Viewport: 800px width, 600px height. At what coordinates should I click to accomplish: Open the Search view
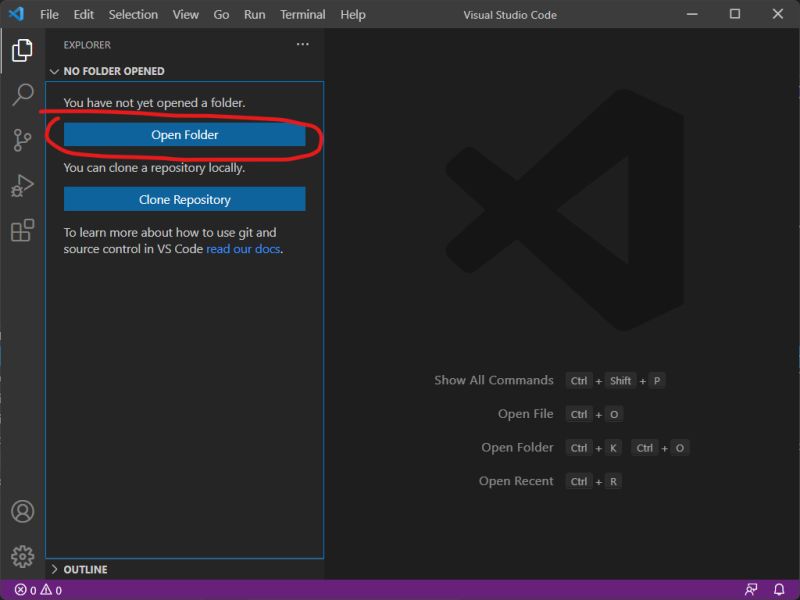click(x=22, y=94)
